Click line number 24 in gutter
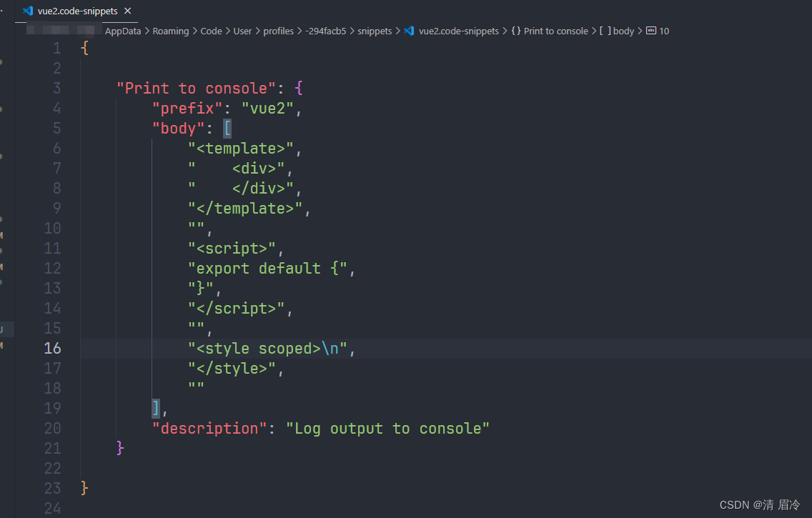This screenshot has width=812, height=518. click(x=52, y=508)
